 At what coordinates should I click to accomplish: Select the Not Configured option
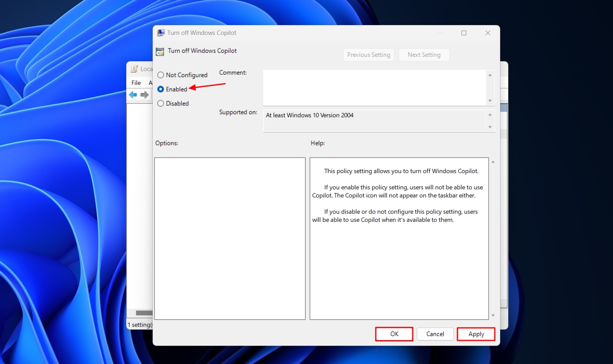160,75
